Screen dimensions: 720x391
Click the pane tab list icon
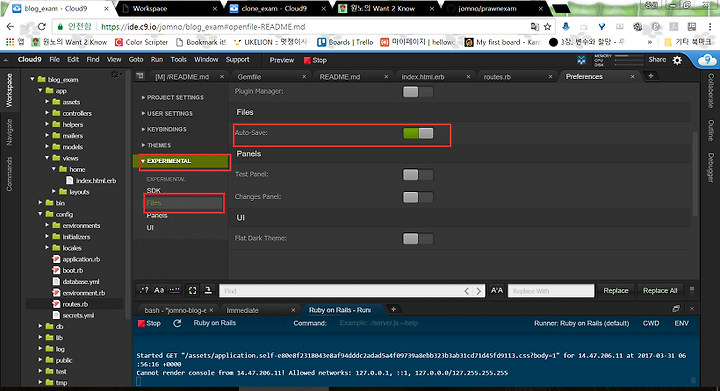coord(140,76)
